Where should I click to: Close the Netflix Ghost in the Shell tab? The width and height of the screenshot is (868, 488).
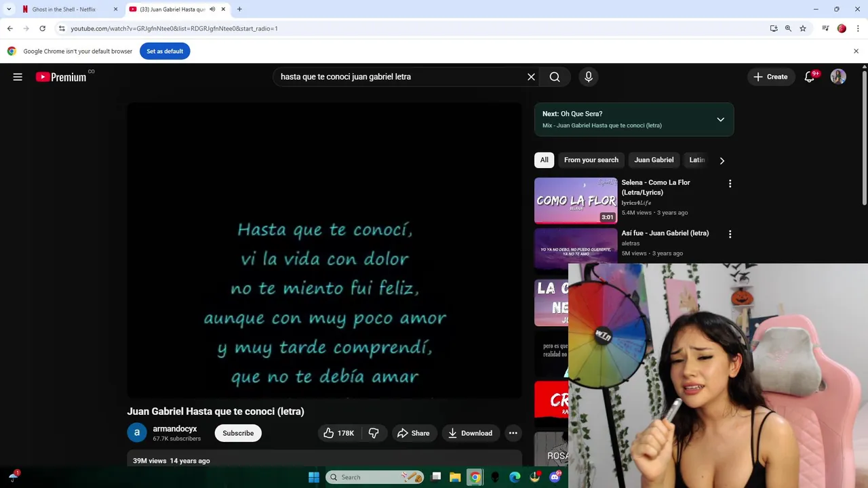[x=115, y=9]
